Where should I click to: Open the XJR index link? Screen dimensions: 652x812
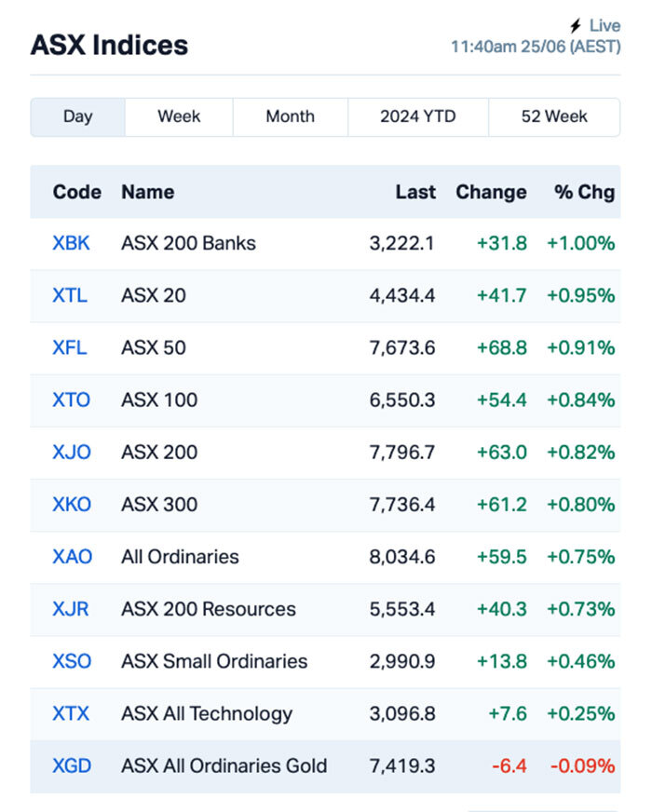click(71, 610)
